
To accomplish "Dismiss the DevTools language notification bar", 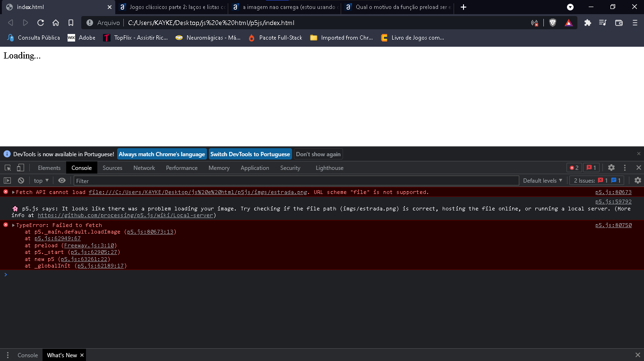I will click(639, 154).
